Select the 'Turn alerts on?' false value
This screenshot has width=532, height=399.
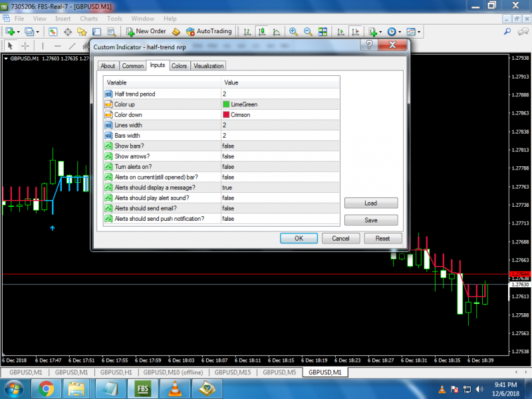click(x=280, y=167)
